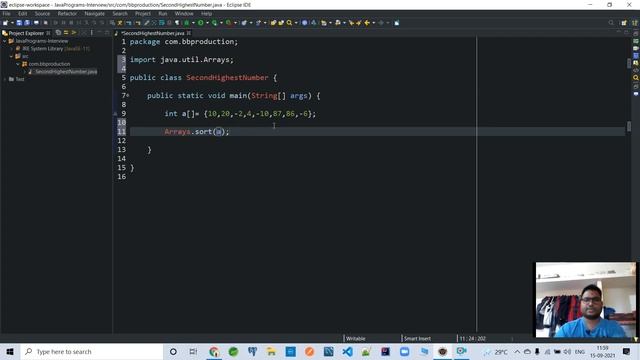The image size is (640, 360).
Task: Click the green Debug bug icon
Action: point(187,23)
